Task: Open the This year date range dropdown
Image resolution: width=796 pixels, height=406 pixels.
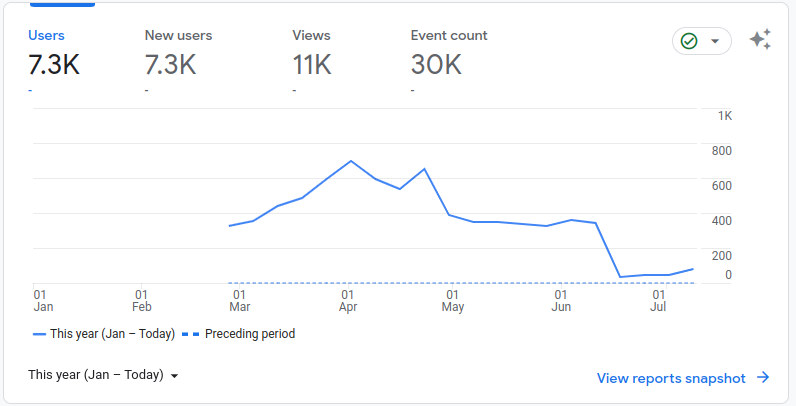Action: coord(104,375)
